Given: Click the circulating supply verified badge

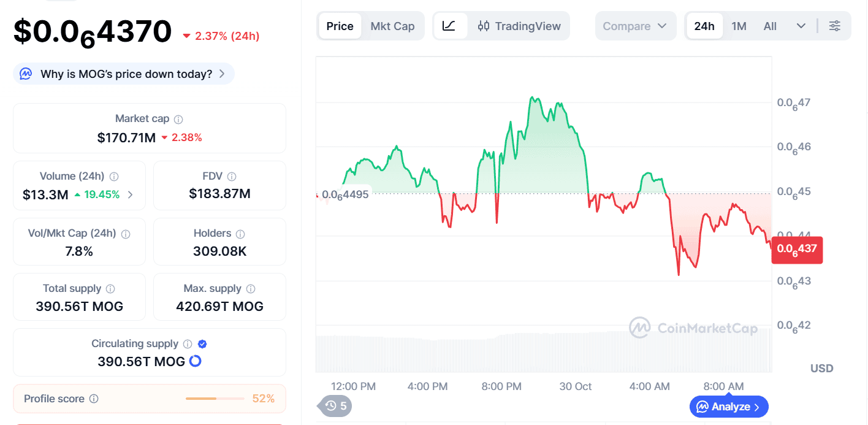Looking at the screenshot, I should [x=202, y=344].
